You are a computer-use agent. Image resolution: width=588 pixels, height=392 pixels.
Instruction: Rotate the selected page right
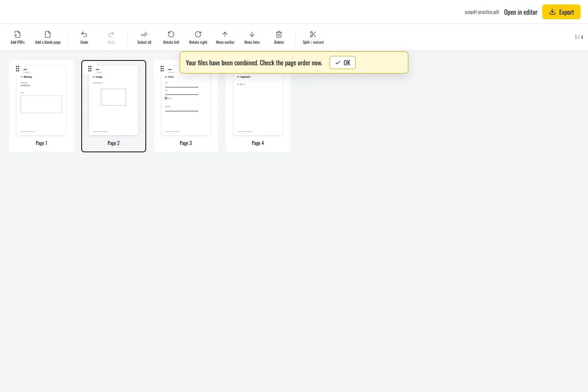coord(198,37)
